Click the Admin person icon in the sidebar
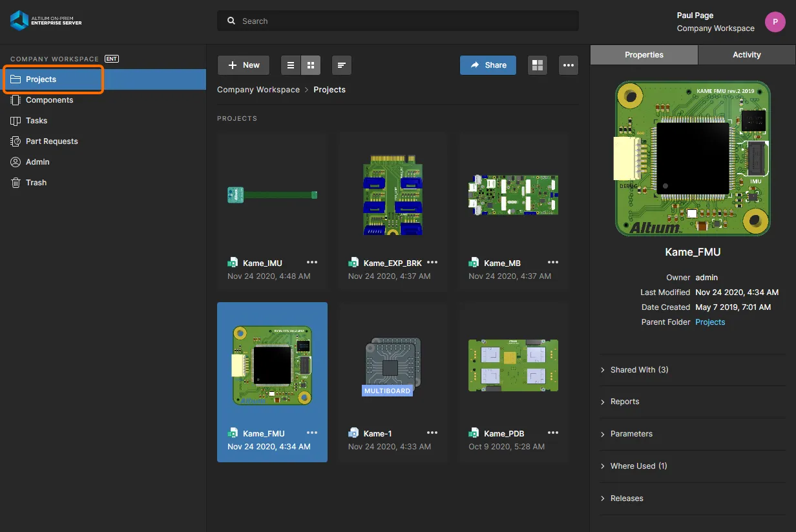 tap(16, 162)
